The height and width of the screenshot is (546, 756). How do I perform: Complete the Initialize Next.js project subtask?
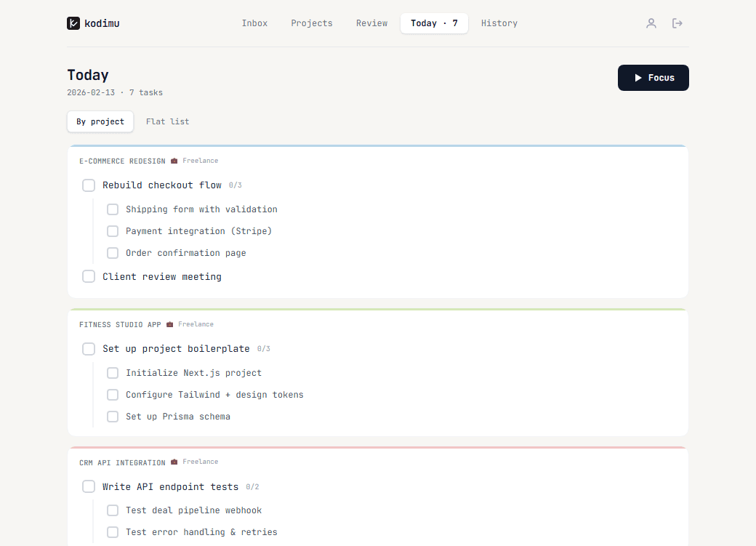coord(113,372)
